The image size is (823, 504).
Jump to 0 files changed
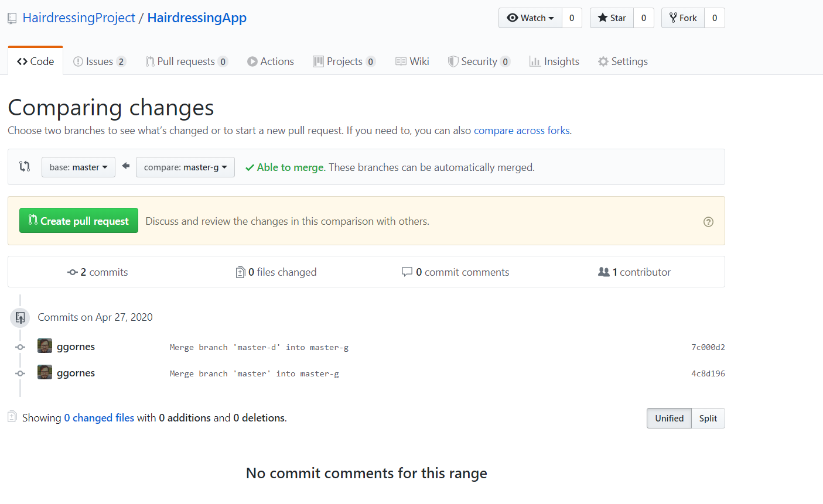click(x=276, y=272)
